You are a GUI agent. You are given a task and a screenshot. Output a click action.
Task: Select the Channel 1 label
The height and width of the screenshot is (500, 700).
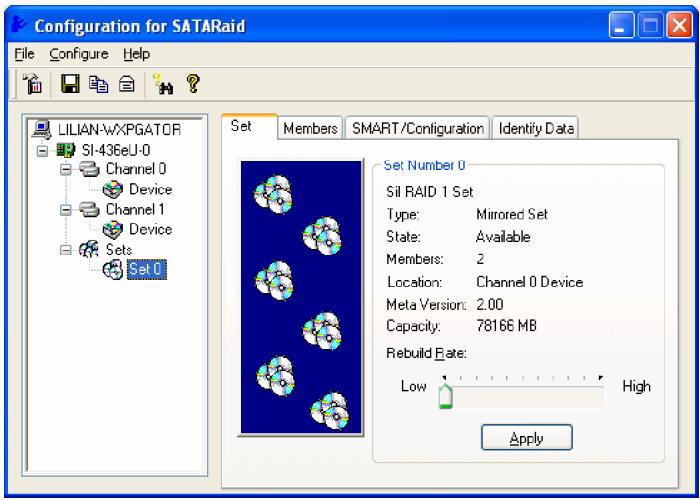click(x=135, y=209)
